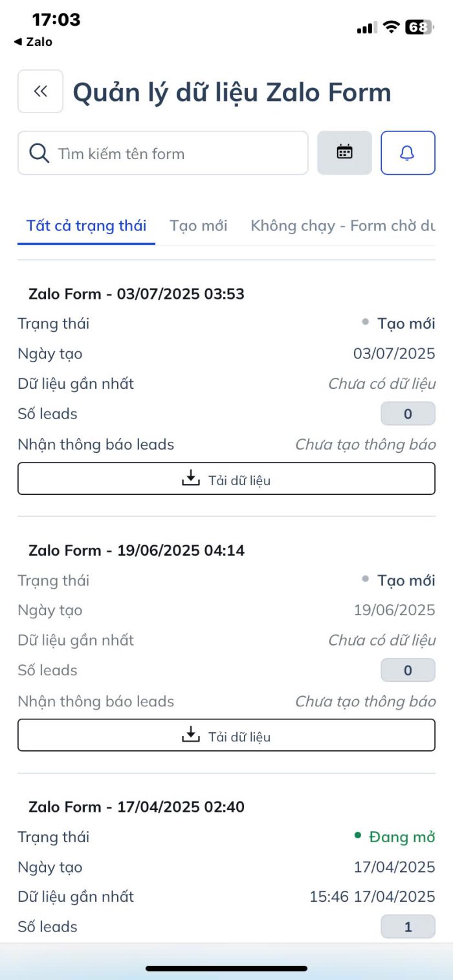Click the leads count badge of 03/07/2025 form
Screen dimensions: 453x980
pos(408,413)
